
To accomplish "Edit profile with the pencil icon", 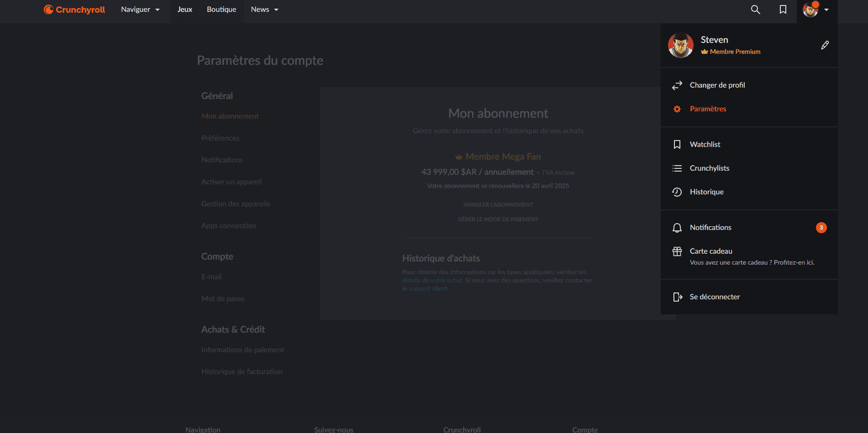I will (x=825, y=45).
